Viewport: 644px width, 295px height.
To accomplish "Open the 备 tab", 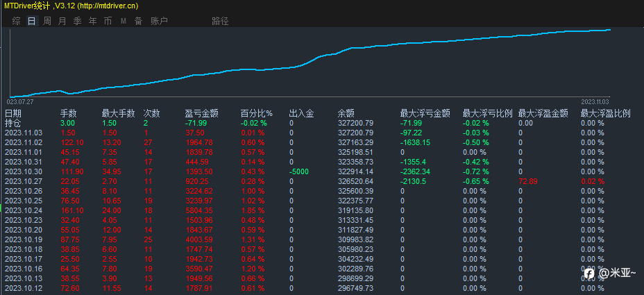I will [138, 21].
